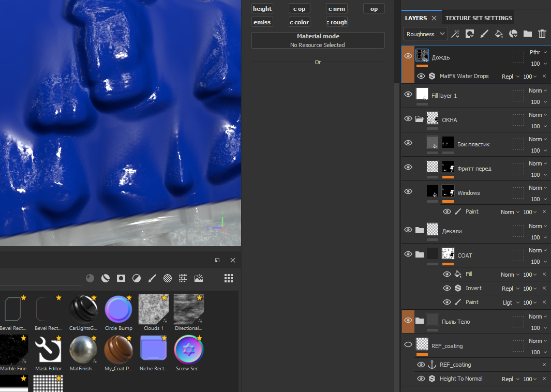The image size is (551, 392).
Task: Delete layer with the trash can icon
Action: click(x=542, y=34)
